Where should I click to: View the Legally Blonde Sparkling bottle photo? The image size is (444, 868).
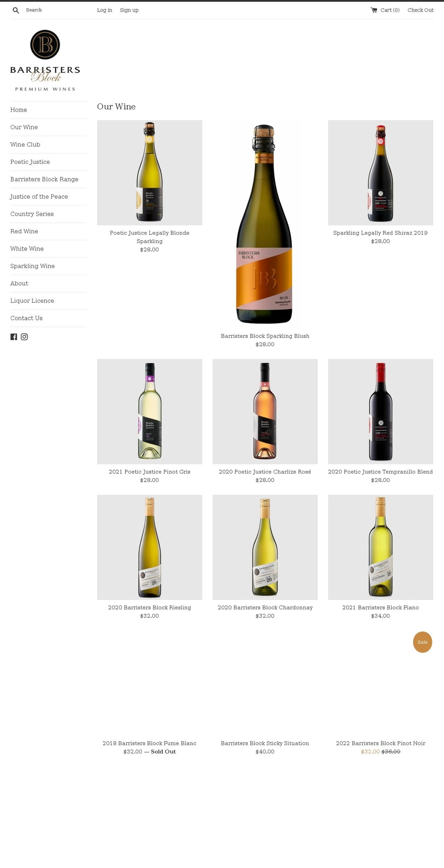[149, 173]
